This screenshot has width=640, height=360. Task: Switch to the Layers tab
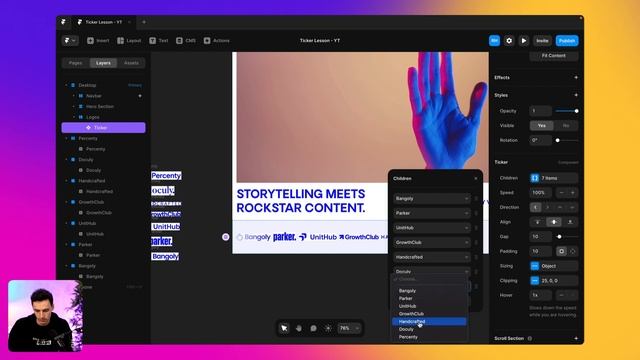pyautogui.click(x=103, y=63)
